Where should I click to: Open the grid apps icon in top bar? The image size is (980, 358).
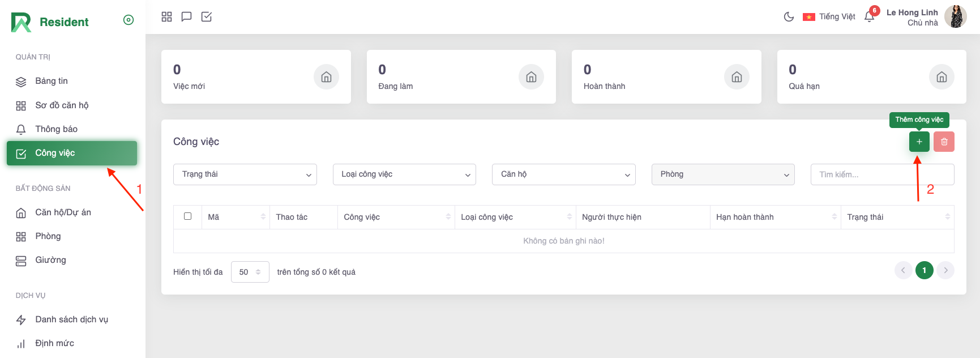click(x=166, y=17)
